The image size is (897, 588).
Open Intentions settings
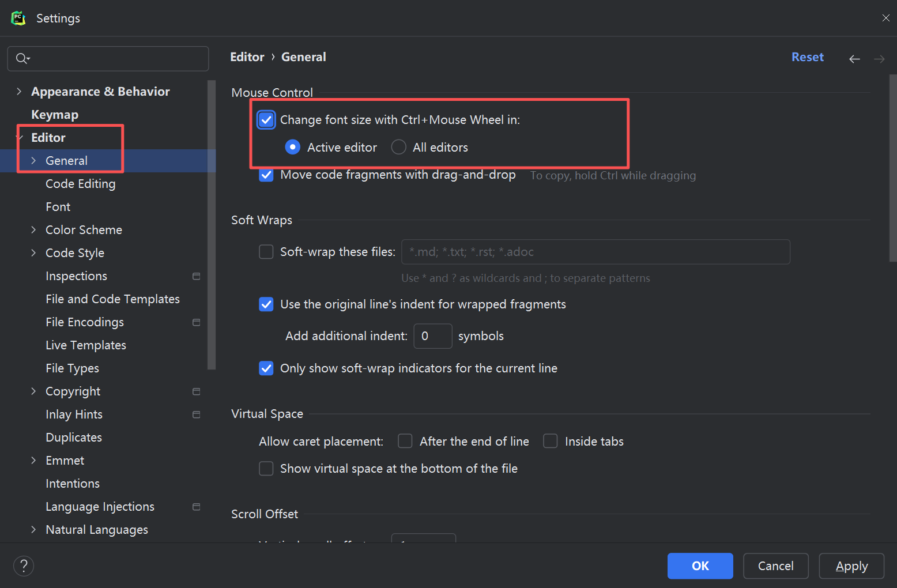point(73,484)
